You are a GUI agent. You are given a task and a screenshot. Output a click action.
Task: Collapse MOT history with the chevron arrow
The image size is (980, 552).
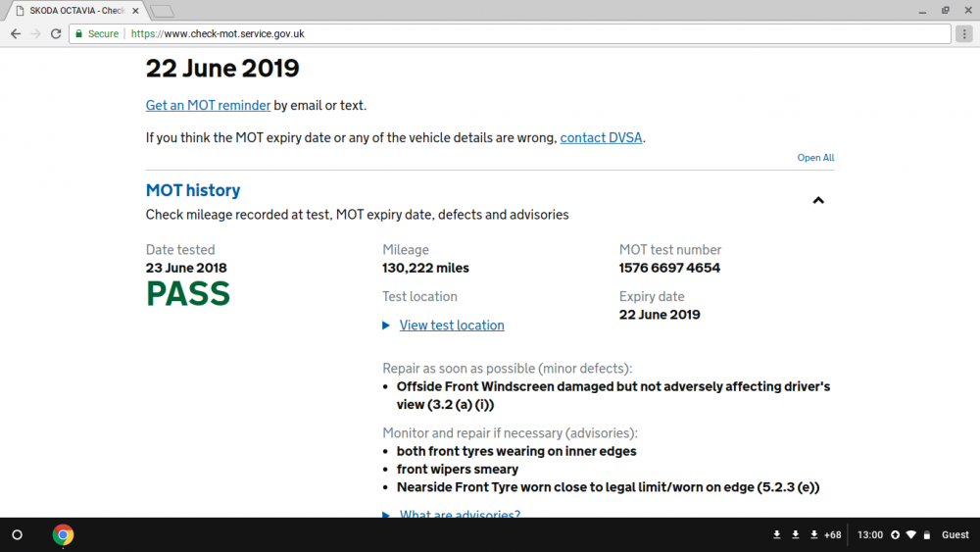[x=818, y=201]
